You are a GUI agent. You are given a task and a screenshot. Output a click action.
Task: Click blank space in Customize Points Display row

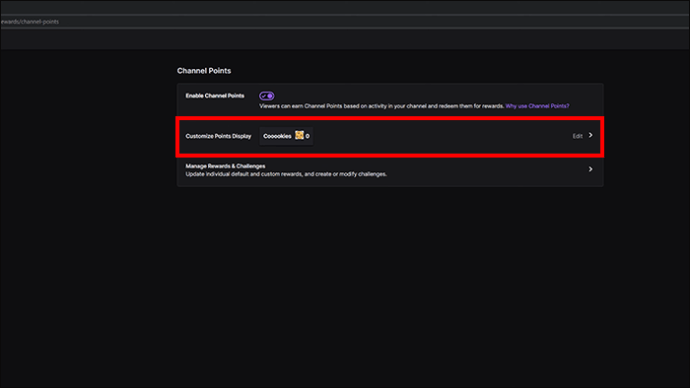(x=440, y=136)
